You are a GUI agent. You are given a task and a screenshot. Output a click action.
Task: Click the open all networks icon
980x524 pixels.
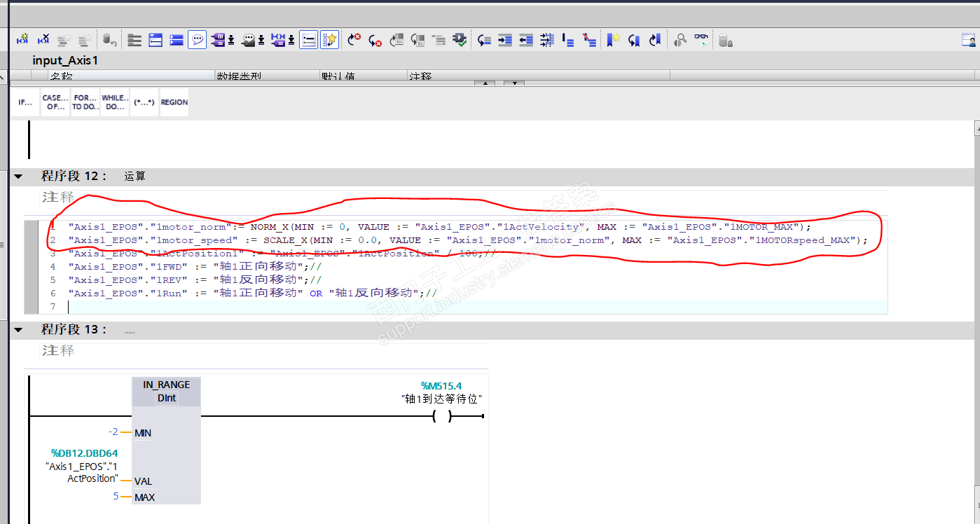click(x=156, y=40)
